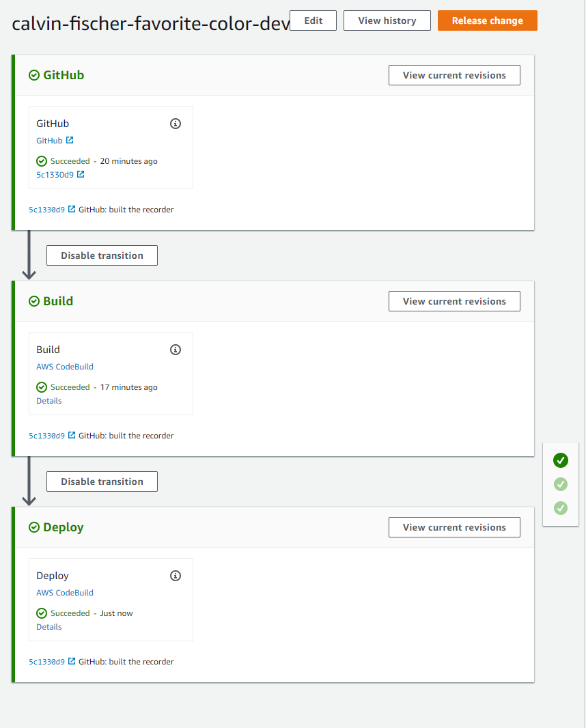View current revisions for GitHub stage

[454, 75]
